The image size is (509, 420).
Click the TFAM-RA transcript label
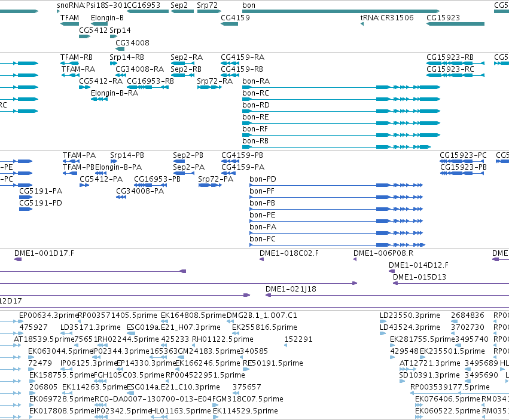coord(78,69)
